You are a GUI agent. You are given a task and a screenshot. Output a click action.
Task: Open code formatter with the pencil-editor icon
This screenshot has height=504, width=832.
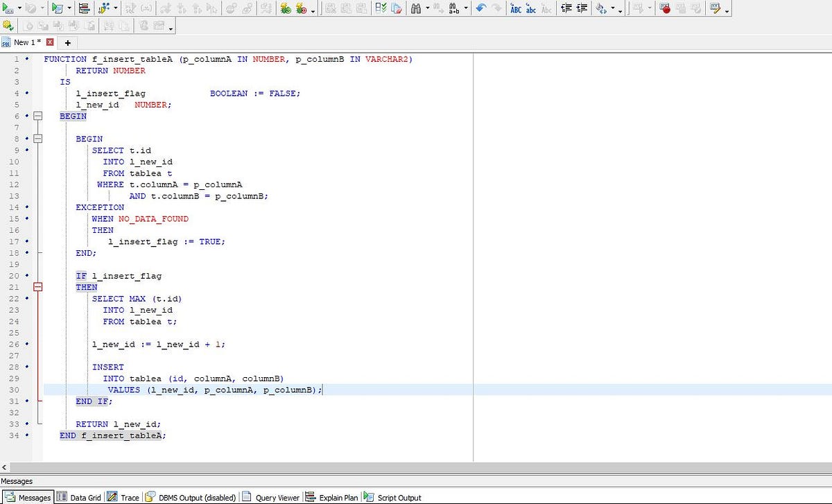[x=715, y=8]
